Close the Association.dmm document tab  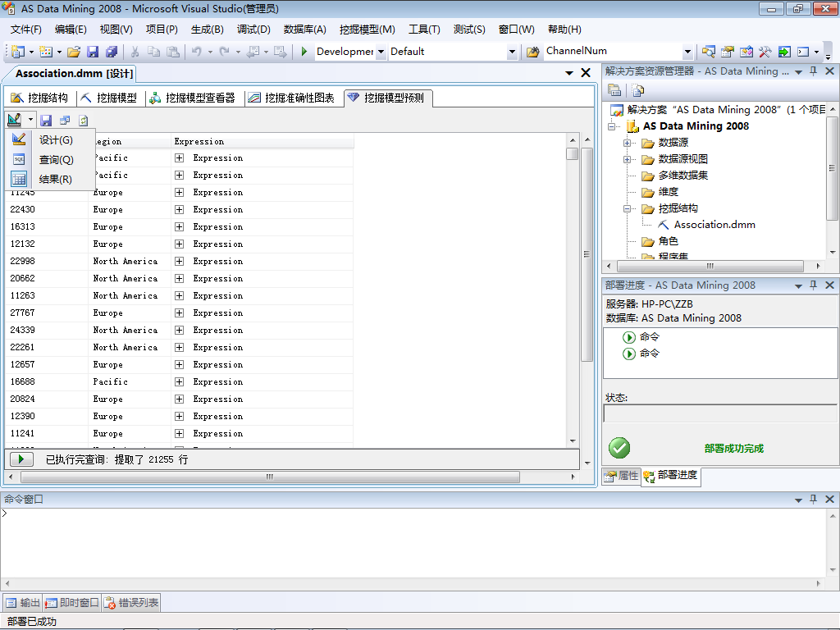pyautogui.click(x=586, y=73)
